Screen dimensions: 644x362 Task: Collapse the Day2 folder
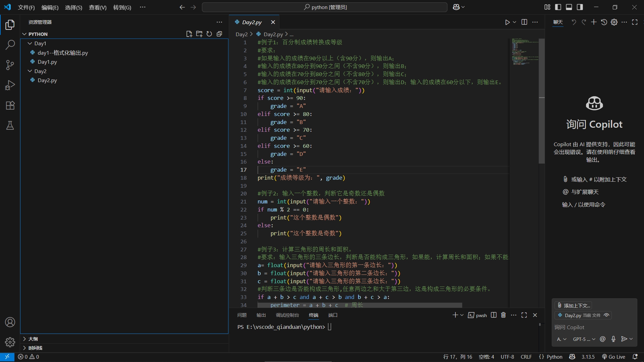30,71
